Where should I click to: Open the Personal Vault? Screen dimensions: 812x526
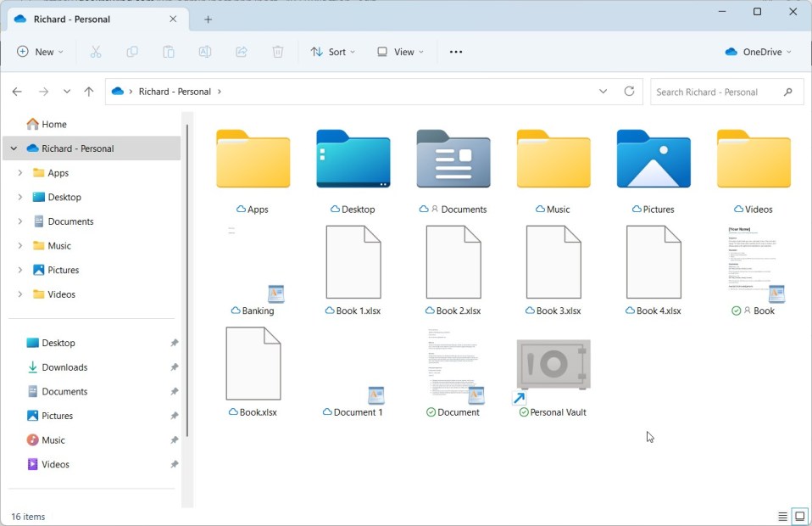coord(552,363)
